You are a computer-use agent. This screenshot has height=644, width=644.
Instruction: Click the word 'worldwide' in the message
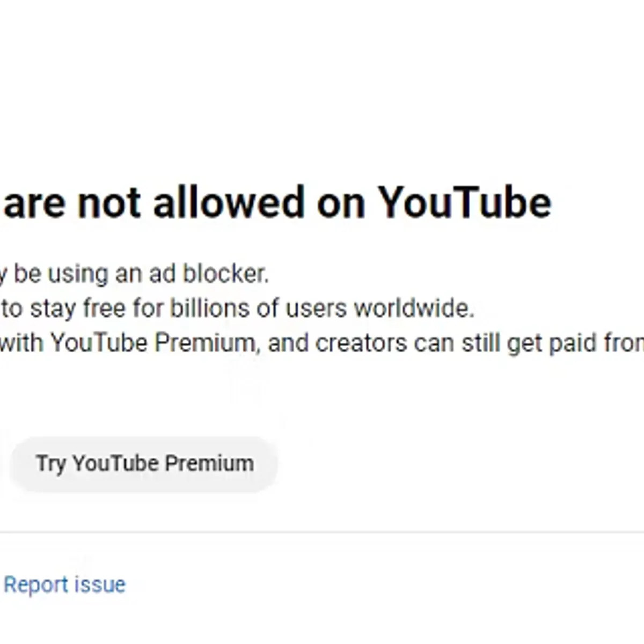point(413,308)
